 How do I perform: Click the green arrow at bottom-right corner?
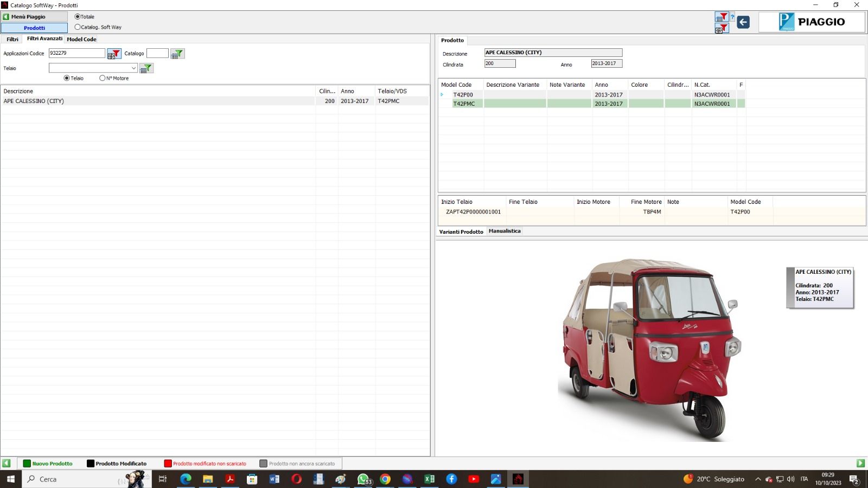point(860,463)
